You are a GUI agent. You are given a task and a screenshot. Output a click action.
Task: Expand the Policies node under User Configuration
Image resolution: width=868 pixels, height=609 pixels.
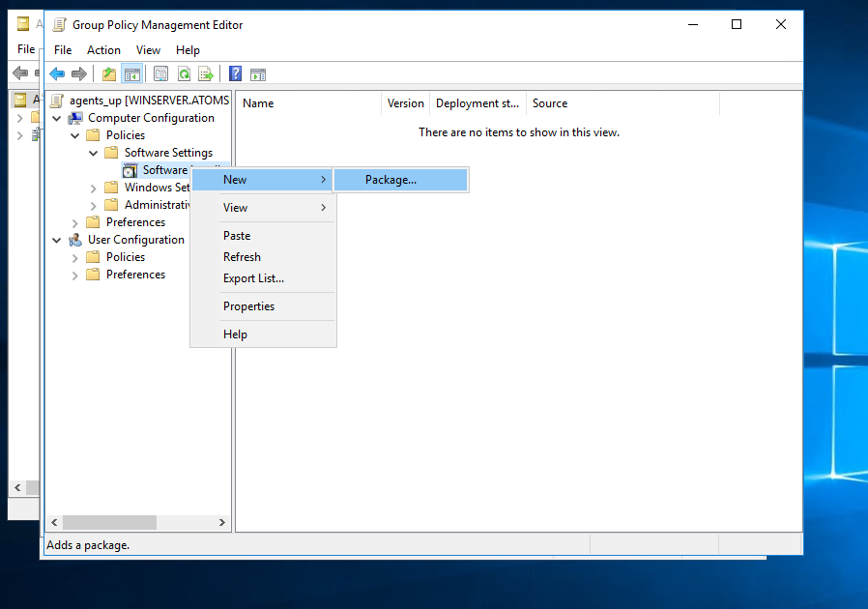coord(75,257)
